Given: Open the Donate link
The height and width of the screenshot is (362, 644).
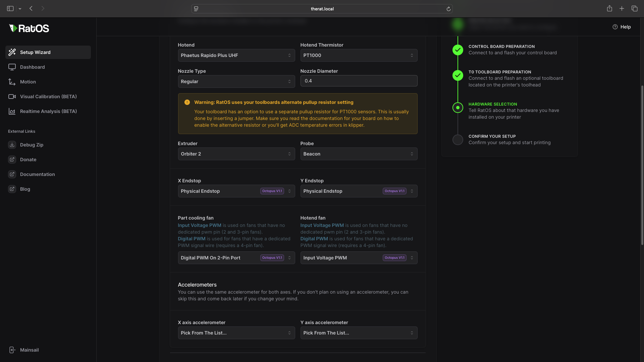Looking at the screenshot, I should click(28, 160).
